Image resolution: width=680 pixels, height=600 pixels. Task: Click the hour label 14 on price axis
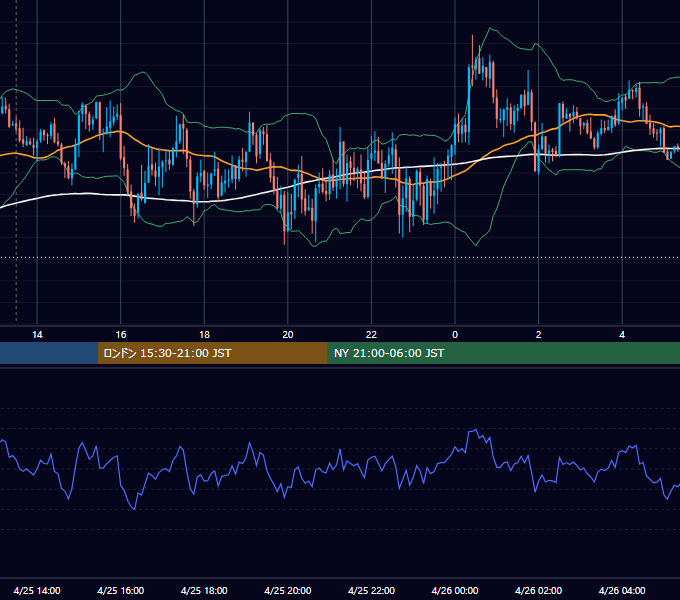coord(37,335)
